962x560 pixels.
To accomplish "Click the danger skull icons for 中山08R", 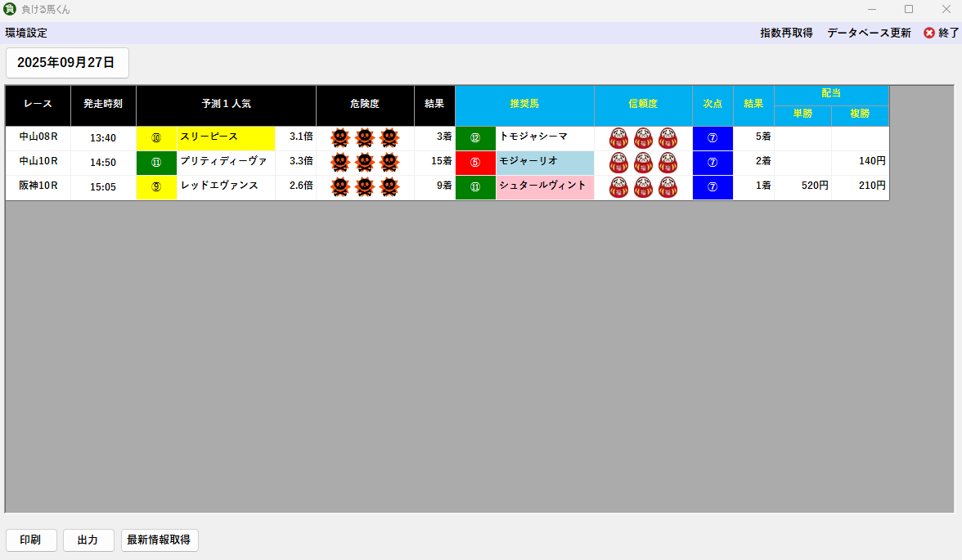I will pos(365,138).
